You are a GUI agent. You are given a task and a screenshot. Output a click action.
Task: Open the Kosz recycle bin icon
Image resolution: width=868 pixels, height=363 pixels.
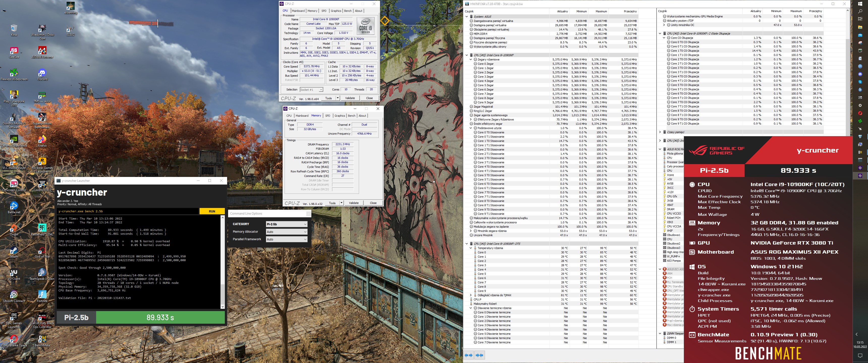(14, 30)
